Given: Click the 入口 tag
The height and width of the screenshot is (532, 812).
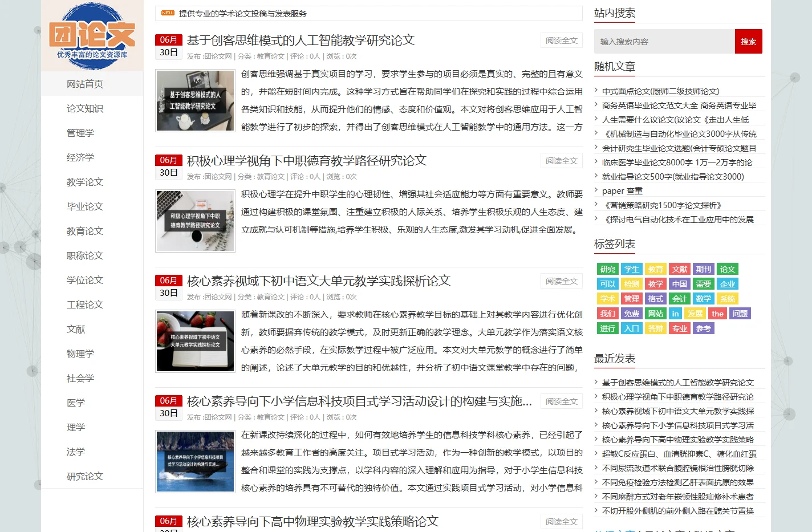Looking at the screenshot, I should pos(632,328).
